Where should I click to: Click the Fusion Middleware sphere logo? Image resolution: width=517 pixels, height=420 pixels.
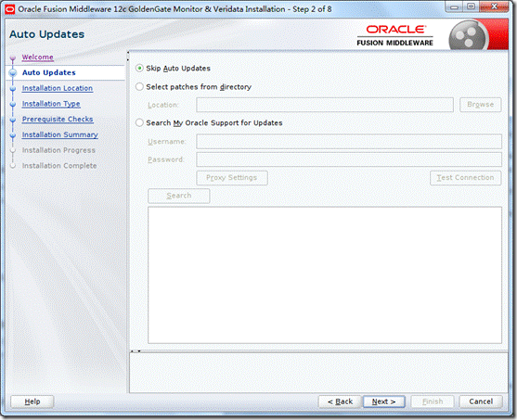click(468, 35)
